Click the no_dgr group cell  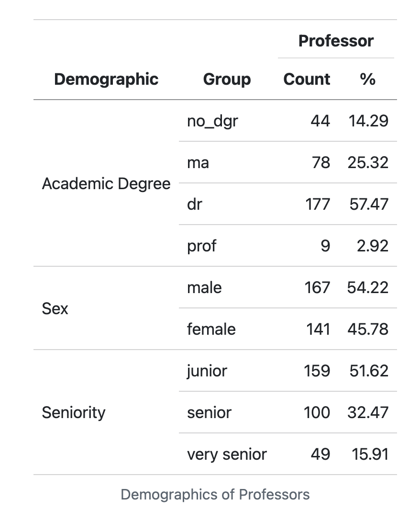212,121
